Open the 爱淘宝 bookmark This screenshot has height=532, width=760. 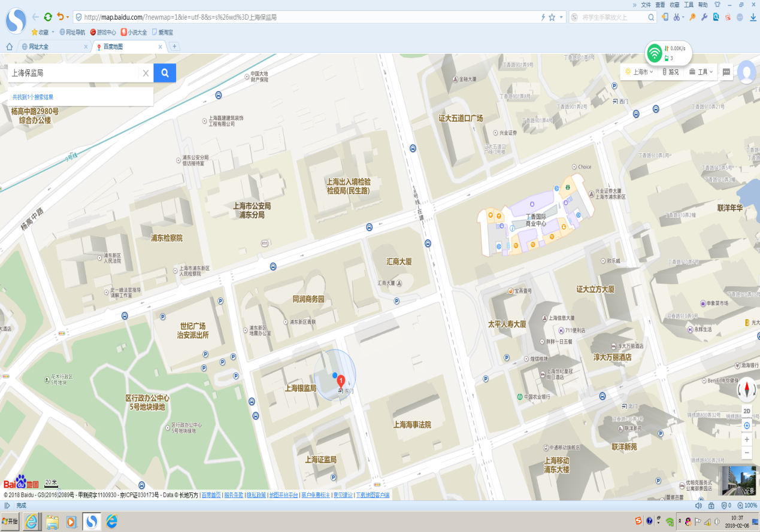point(162,32)
